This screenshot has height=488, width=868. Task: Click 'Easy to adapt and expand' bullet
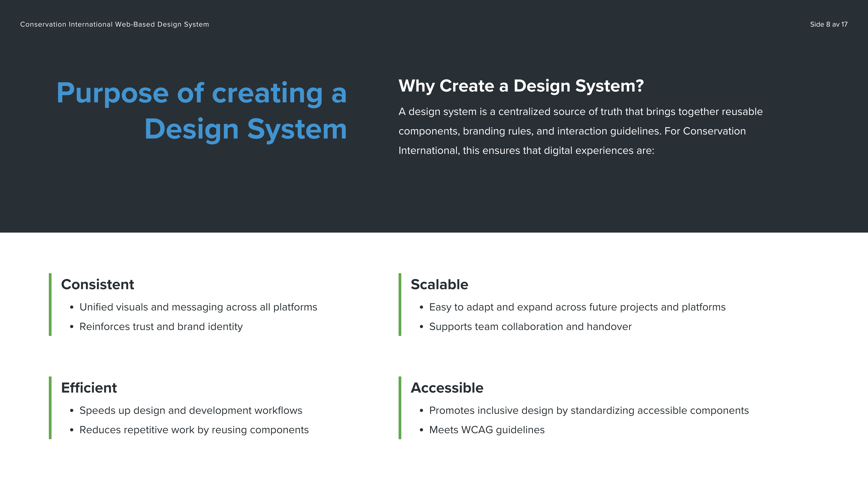pyautogui.click(x=577, y=307)
